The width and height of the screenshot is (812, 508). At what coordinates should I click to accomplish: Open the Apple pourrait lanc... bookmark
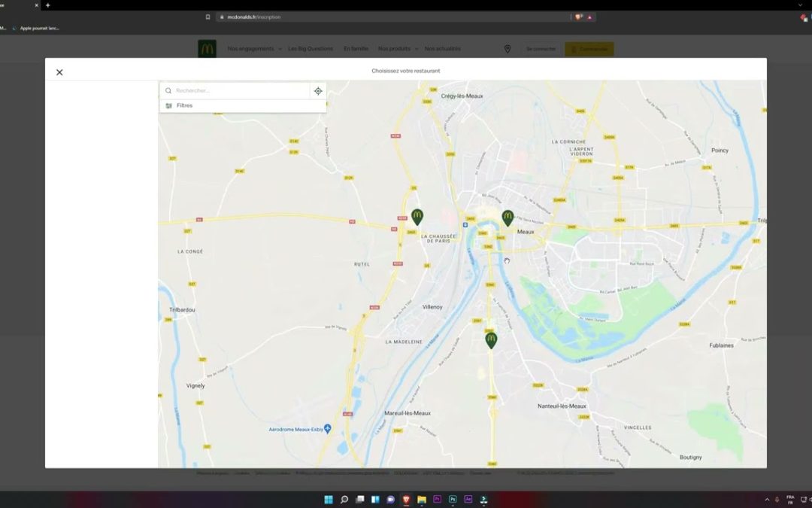coord(36,29)
